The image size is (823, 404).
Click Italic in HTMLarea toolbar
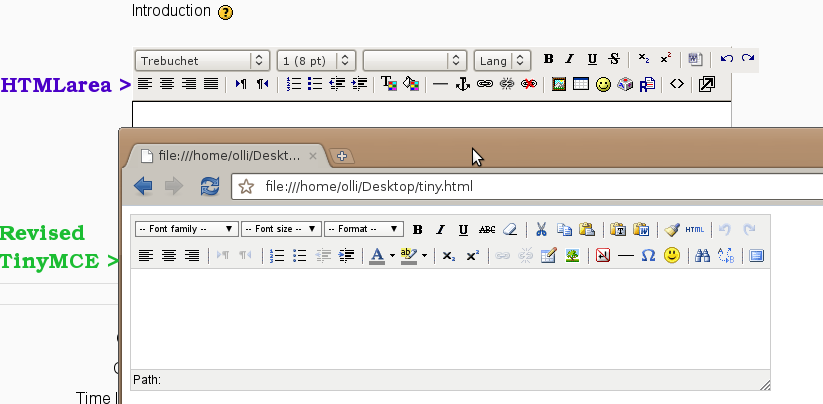(x=569, y=59)
